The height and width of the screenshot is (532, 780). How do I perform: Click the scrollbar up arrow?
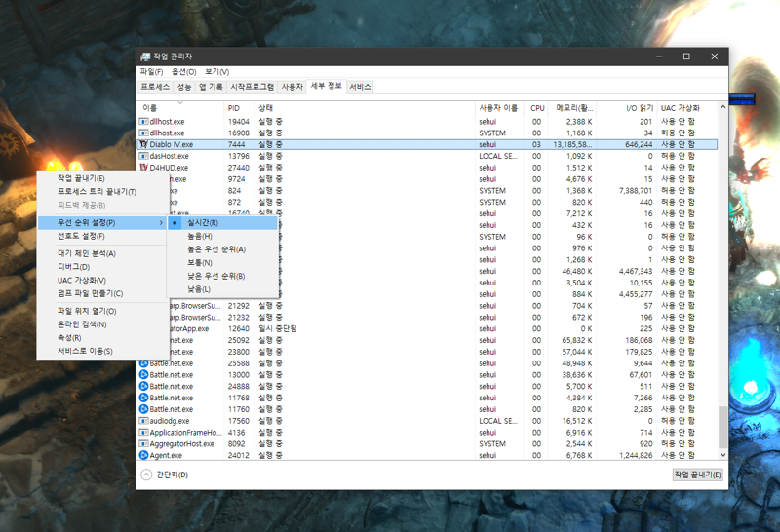(x=722, y=107)
